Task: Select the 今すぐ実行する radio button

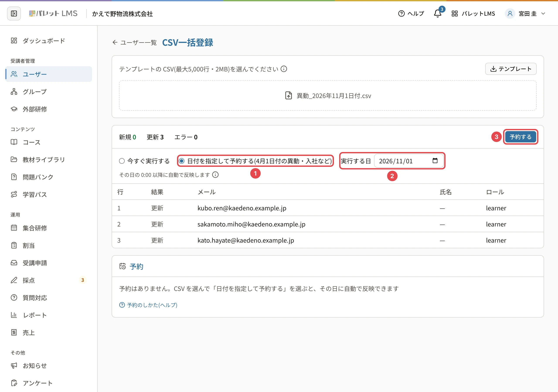Action: pyautogui.click(x=122, y=161)
